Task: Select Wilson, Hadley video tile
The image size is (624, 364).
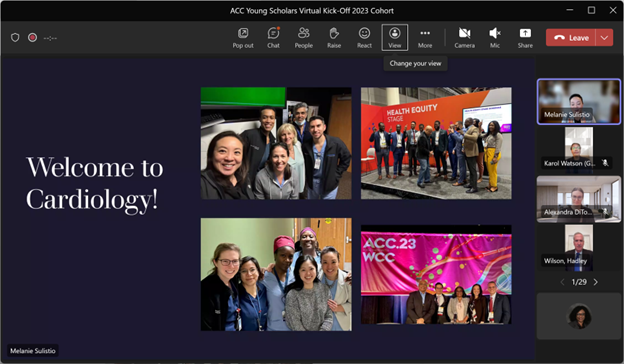Action: (579, 248)
